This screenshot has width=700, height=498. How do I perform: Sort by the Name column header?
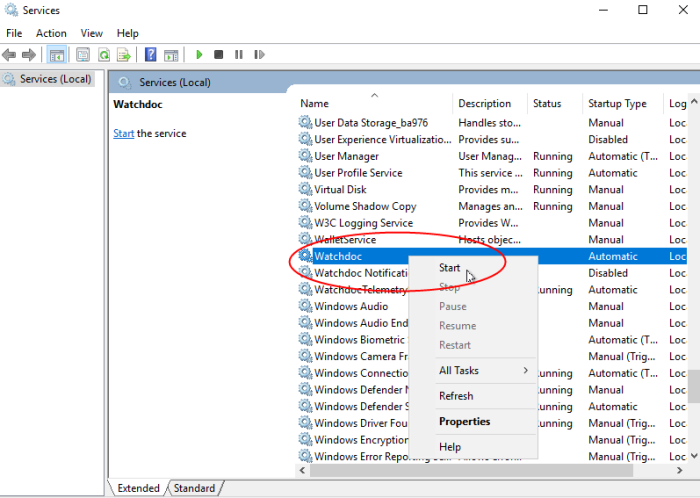pyautogui.click(x=315, y=103)
